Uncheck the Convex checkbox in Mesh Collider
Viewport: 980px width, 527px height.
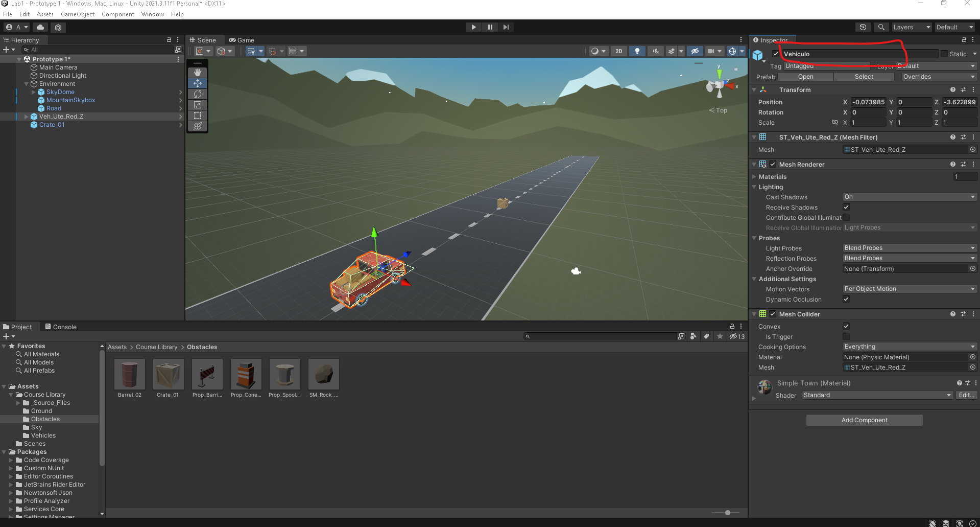pyautogui.click(x=846, y=326)
